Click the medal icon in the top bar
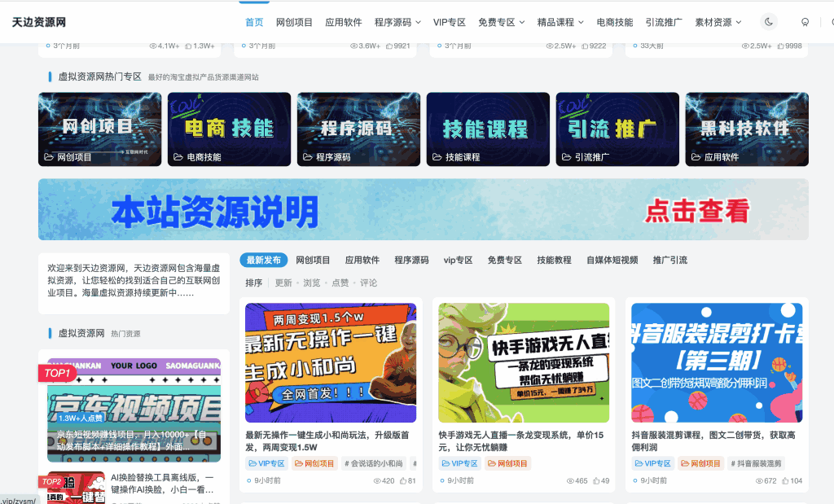The width and height of the screenshot is (834, 504). [805, 22]
